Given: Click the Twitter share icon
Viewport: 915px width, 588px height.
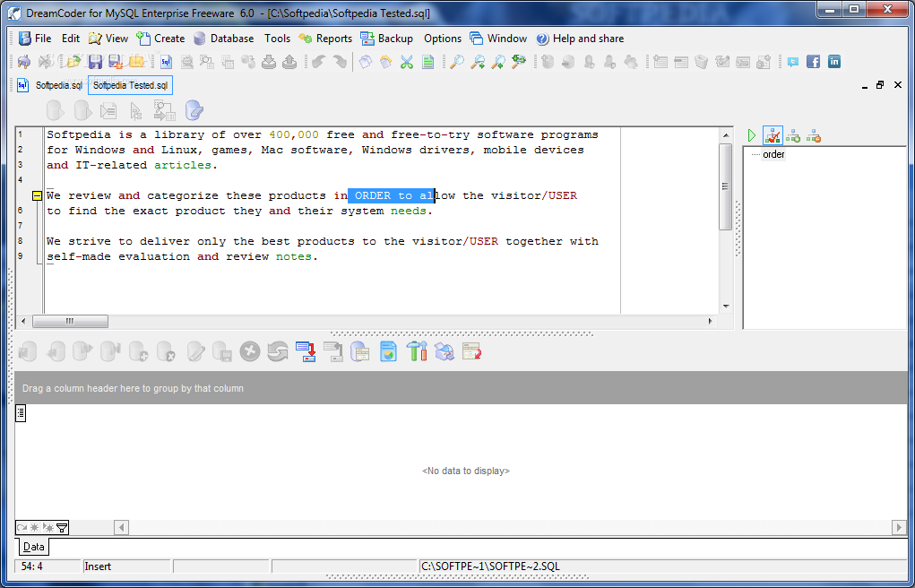Looking at the screenshot, I should pyautogui.click(x=792, y=61).
